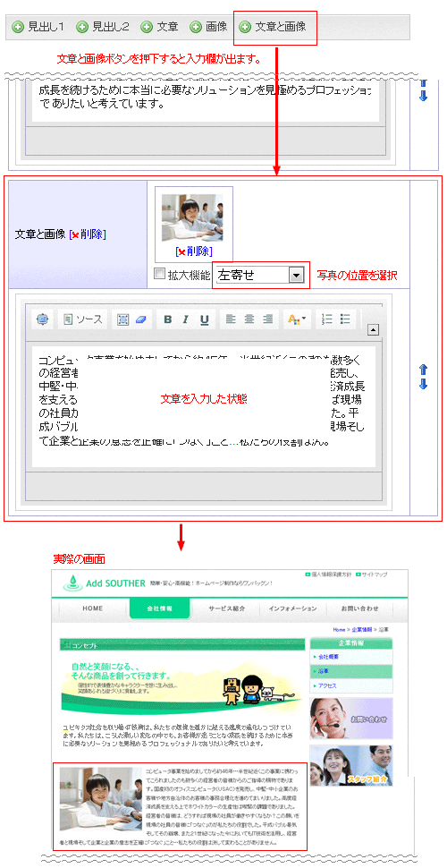447x868 pixels.
Task: Open the お問い合わせ tab in preview site
Action: pyautogui.click(x=360, y=608)
